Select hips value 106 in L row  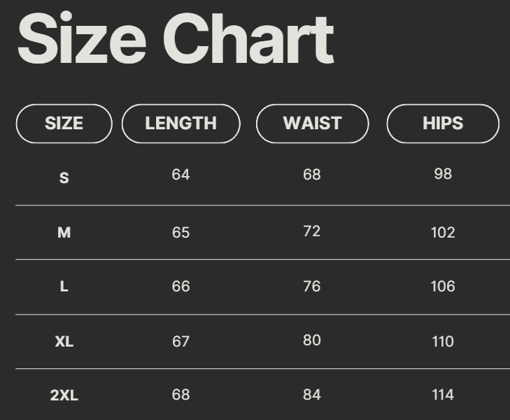pos(443,287)
